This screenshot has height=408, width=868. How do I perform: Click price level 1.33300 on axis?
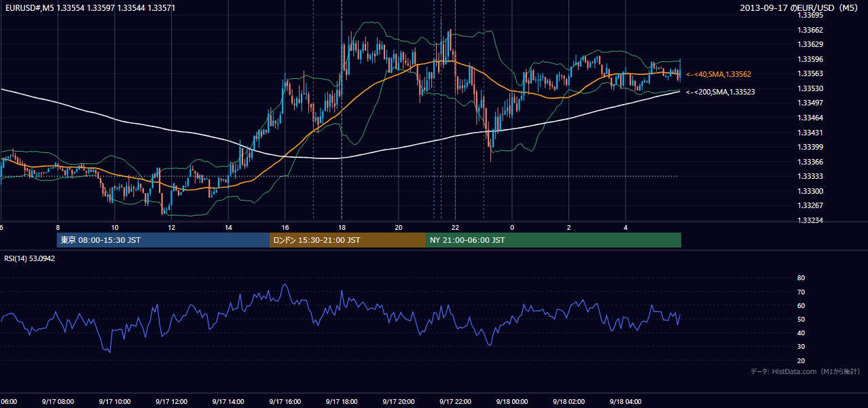coord(810,191)
